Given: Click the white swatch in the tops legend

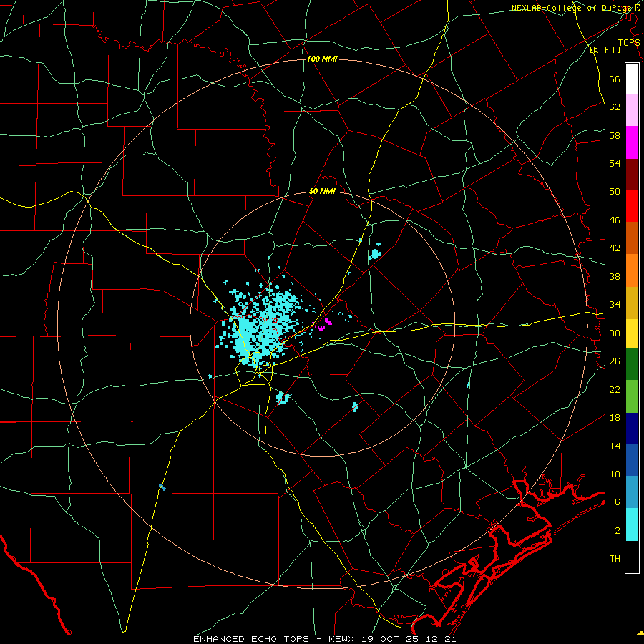Looking at the screenshot, I should 632,79.
